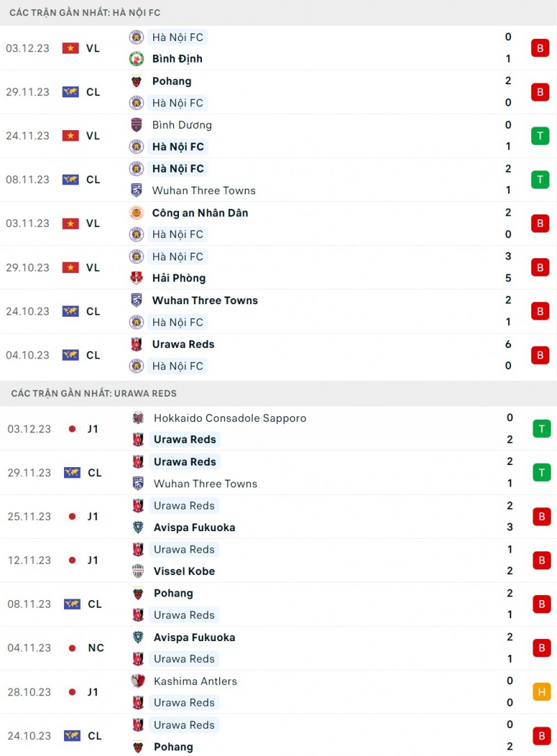This screenshot has height=756, width=557.
Task: Click the Bình Dương club logo
Action: (x=136, y=125)
